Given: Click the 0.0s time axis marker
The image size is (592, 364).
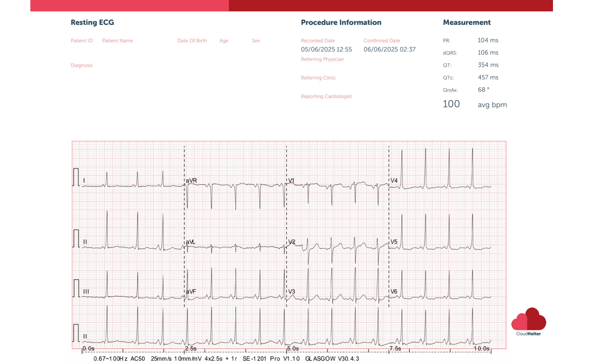Looking at the screenshot, I should click(89, 348).
